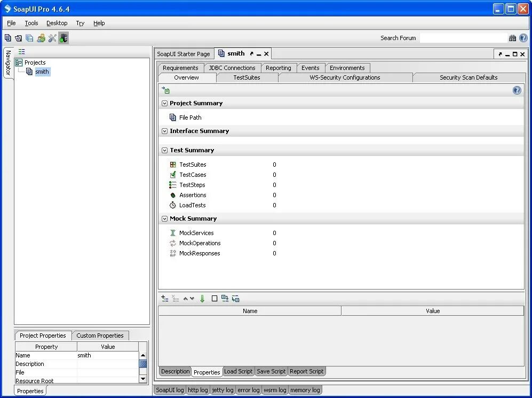The width and height of the screenshot is (532, 398).
Task: Click the TestSuites icon in Test Summary
Action: click(x=173, y=165)
